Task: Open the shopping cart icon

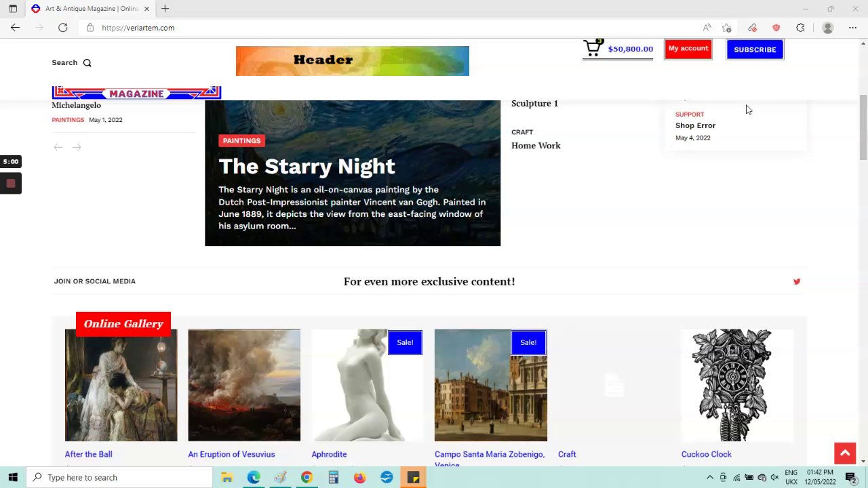Action: [593, 47]
